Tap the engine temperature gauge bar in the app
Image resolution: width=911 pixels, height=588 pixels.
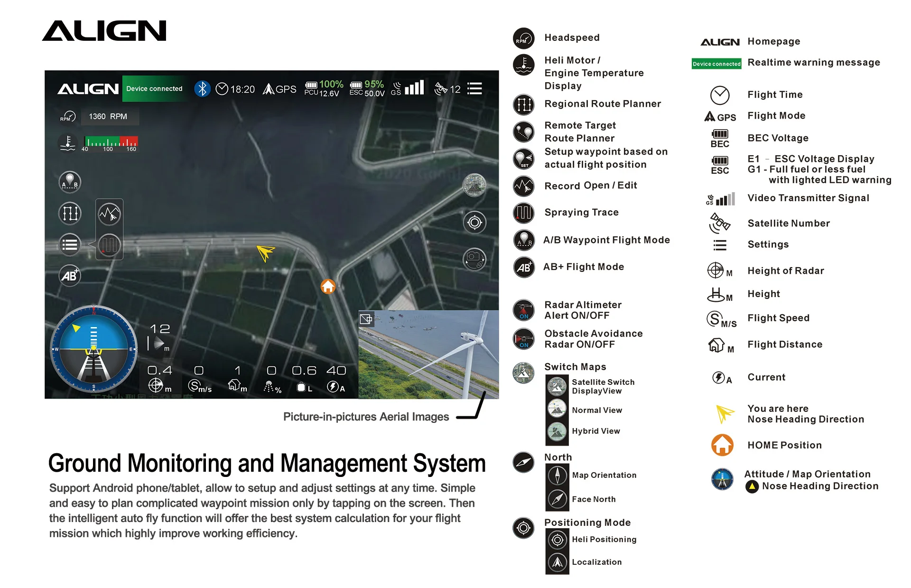[x=111, y=143]
